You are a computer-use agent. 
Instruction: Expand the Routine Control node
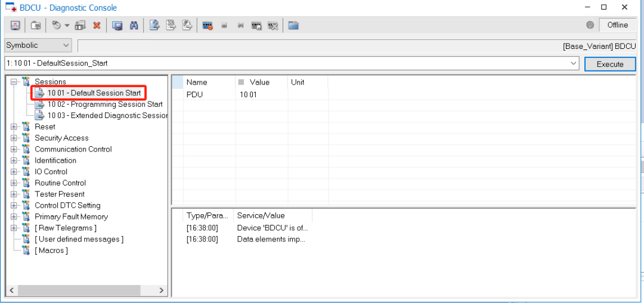pyautogui.click(x=14, y=183)
